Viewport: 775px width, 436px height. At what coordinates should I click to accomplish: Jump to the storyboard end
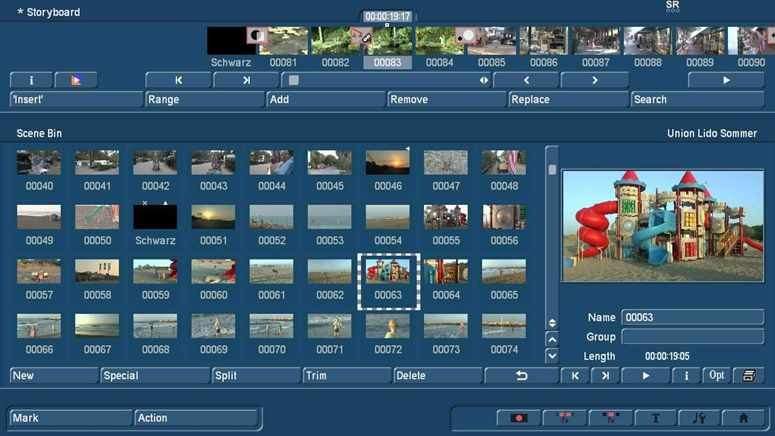(x=246, y=80)
